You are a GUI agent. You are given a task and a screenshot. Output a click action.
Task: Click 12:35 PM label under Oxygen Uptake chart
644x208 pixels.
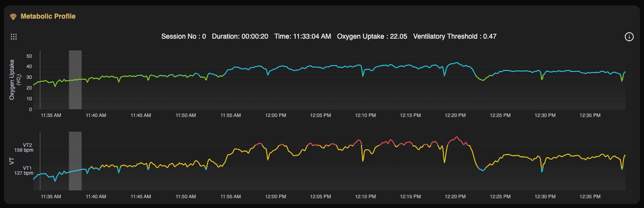click(590, 116)
